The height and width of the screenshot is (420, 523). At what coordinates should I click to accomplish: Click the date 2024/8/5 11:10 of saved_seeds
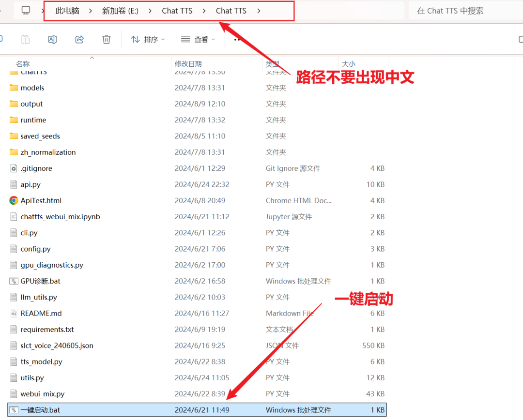[x=200, y=136]
